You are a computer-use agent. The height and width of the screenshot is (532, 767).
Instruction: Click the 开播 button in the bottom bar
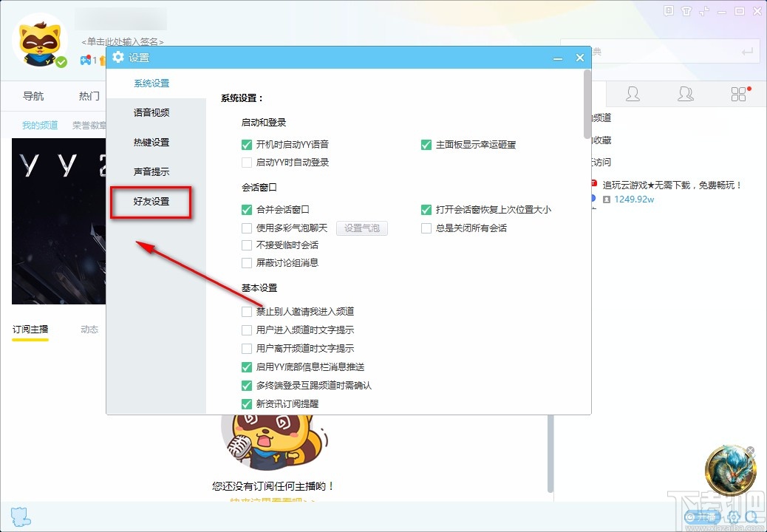pos(703,516)
